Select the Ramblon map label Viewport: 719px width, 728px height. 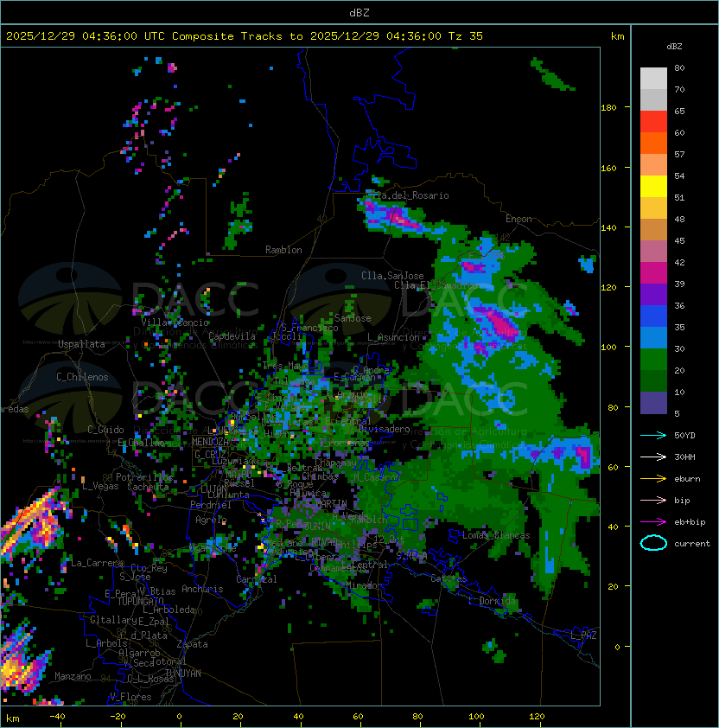(283, 250)
